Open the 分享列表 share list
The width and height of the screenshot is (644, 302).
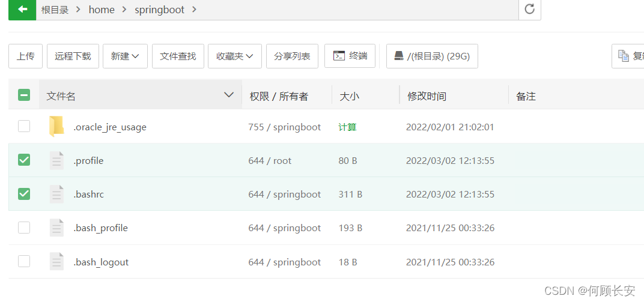pos(293,56)
